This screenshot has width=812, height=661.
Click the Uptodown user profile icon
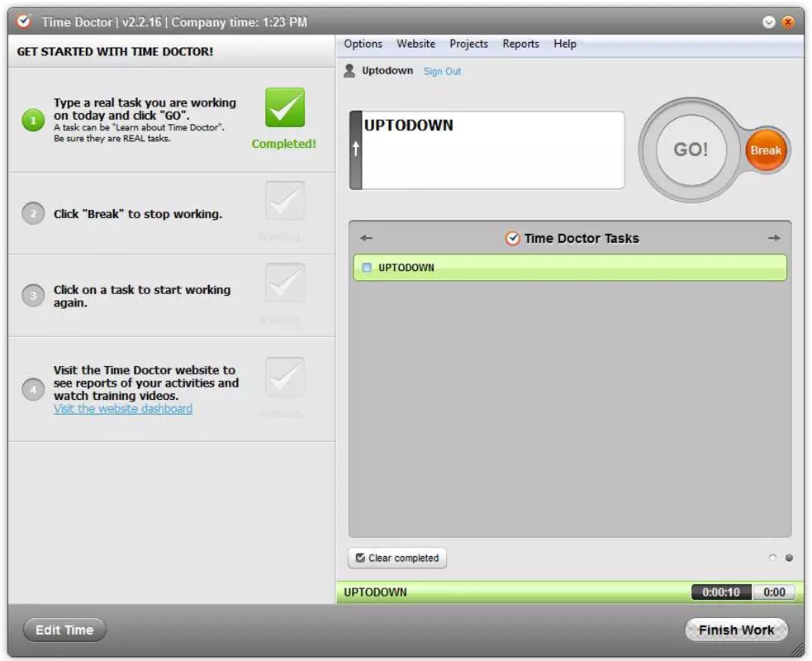tap(349, 71)
